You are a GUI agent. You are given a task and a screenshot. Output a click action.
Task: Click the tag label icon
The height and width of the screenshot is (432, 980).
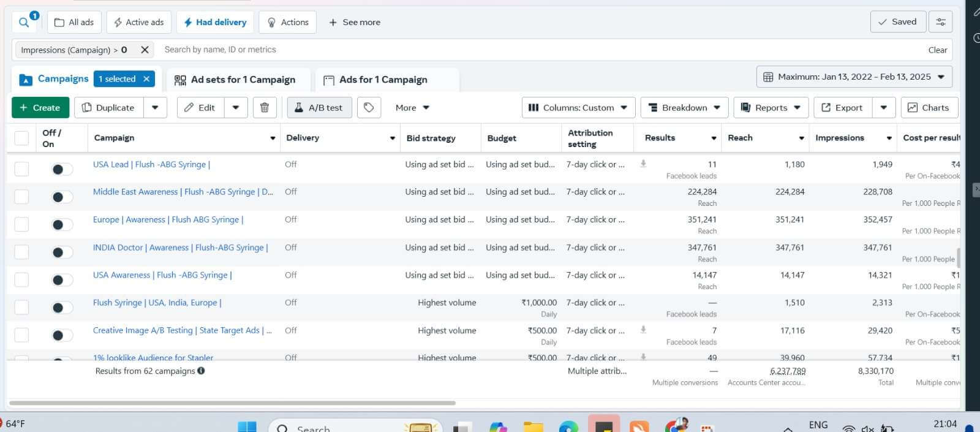[369, 108]
